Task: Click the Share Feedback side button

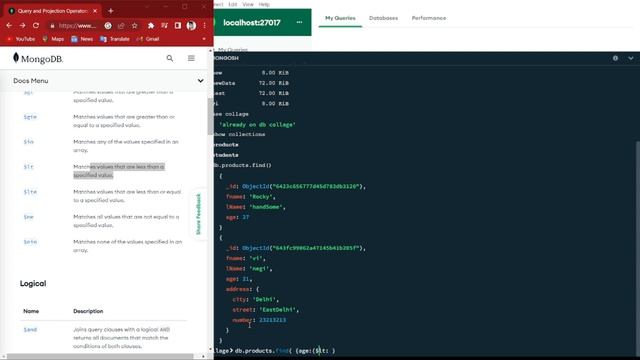Action: point(198,214)
